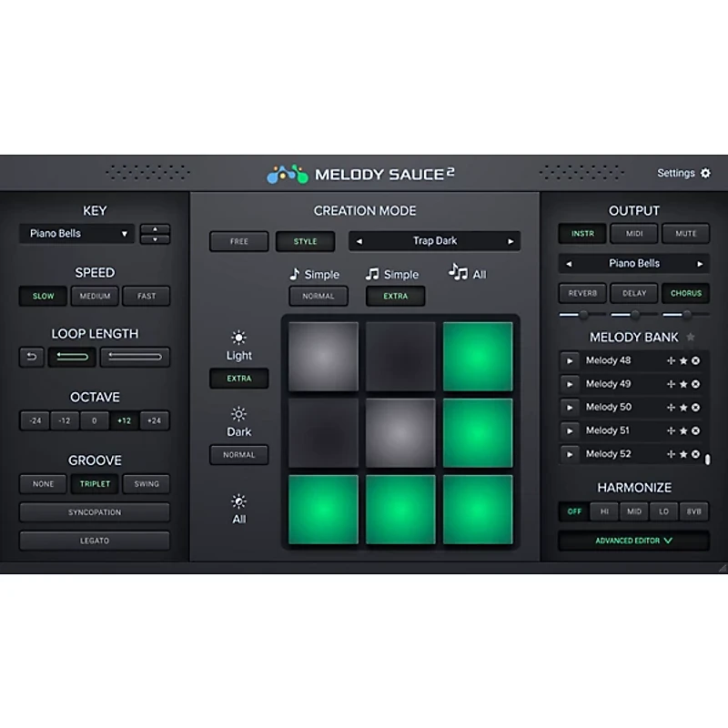Switch to the STYLE creation mode tab
The height and width of the screenshot is (728, 728).
coord(305,241)
